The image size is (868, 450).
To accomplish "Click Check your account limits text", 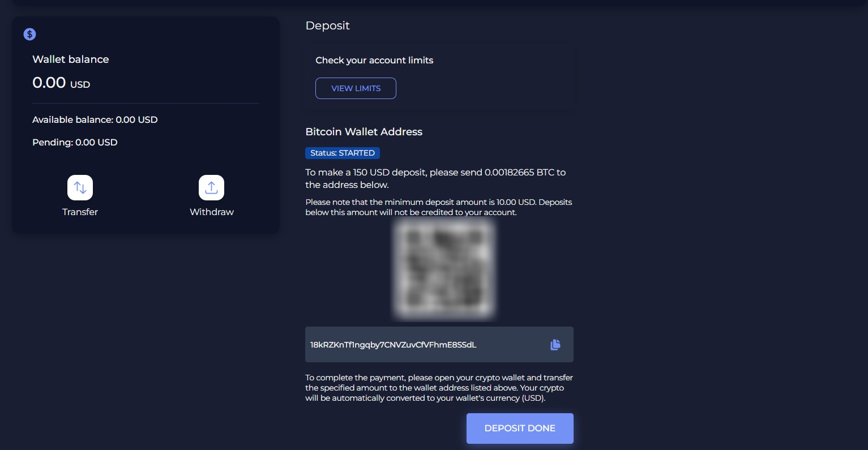I will tap(374, 61).
